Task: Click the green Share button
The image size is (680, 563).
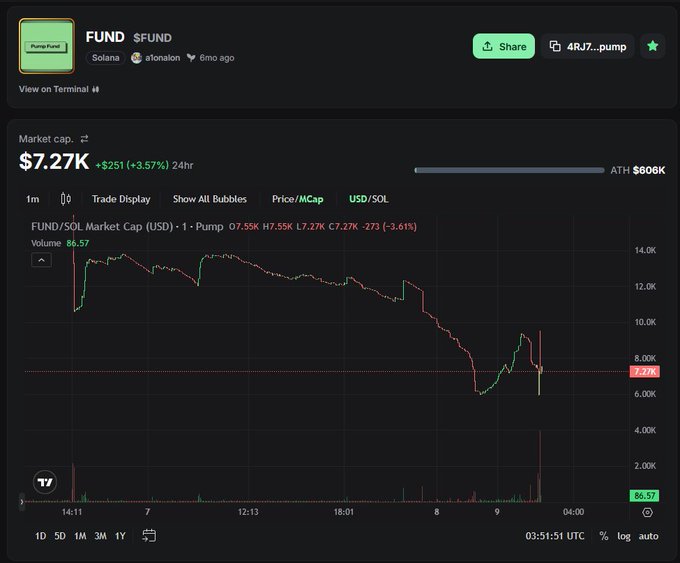Action: point(503,46)
